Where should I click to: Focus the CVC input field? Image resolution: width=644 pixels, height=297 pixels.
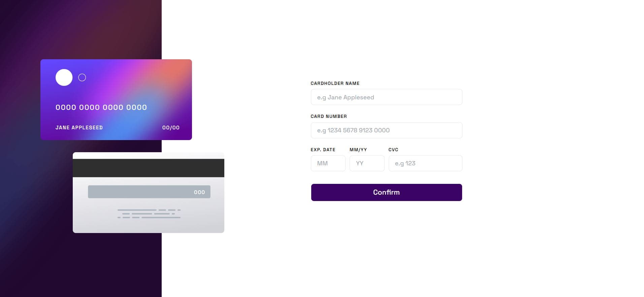point(425,163)
